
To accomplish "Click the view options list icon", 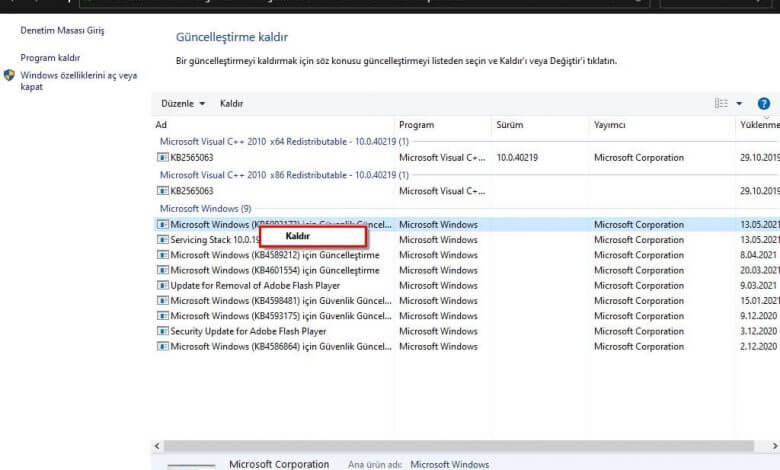I will pyautogui.click(x=721, y=103).
